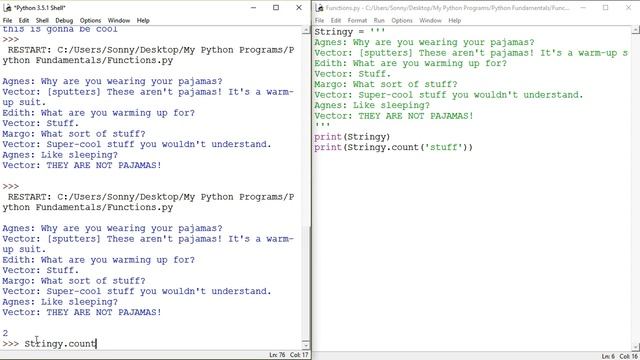Viewport: 640px width, 360px height.
Task: Click Python Shell title bar icon
Action: [x=7, y=8]
